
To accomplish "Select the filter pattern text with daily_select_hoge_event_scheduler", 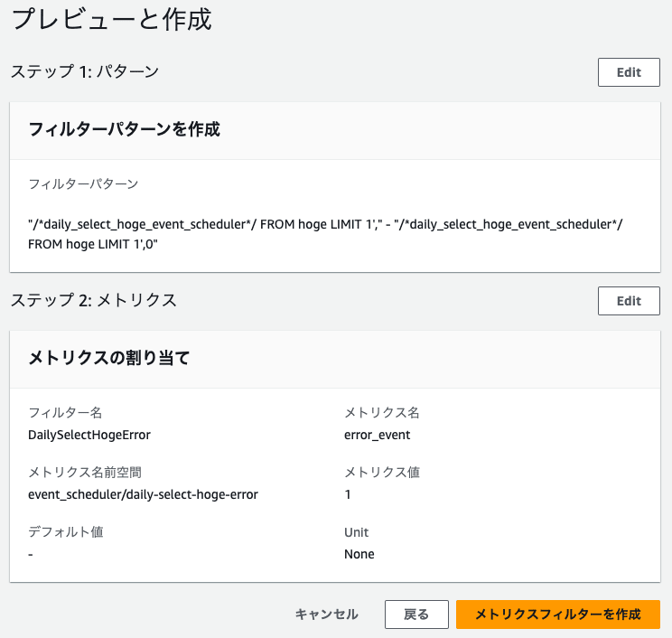I will [x=325, y=234].
